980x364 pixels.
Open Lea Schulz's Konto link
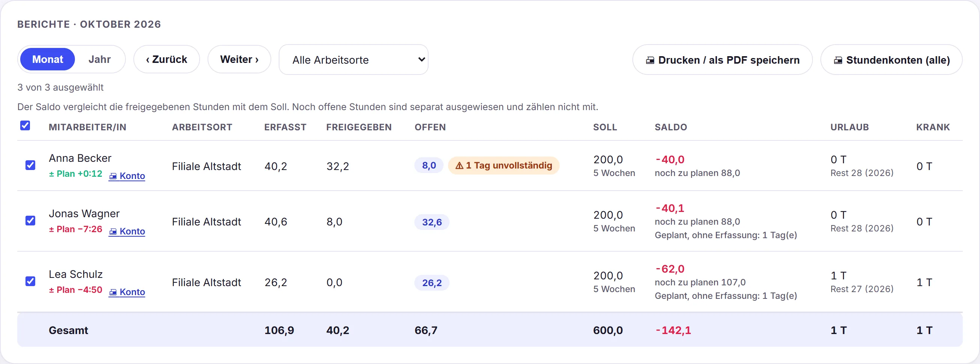(x=127, y=292)
